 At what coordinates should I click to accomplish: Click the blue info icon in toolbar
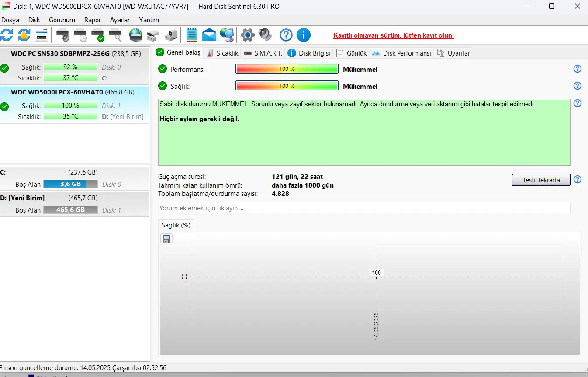[x=304, y=35]
